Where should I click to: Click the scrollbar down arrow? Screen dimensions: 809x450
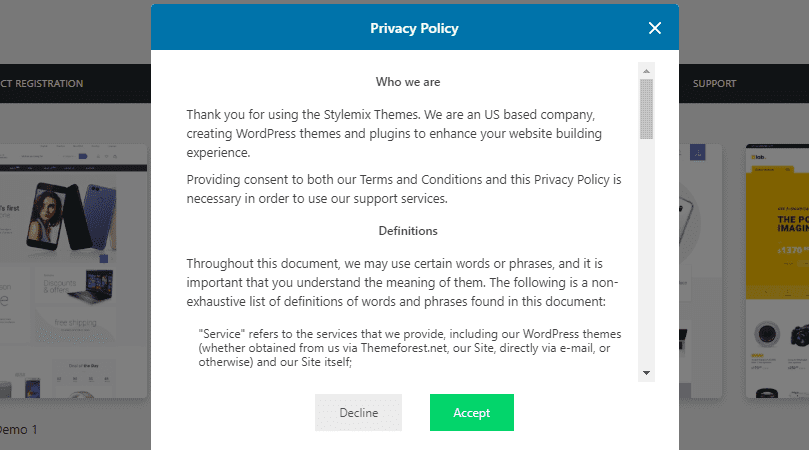[x=647, y=373]
